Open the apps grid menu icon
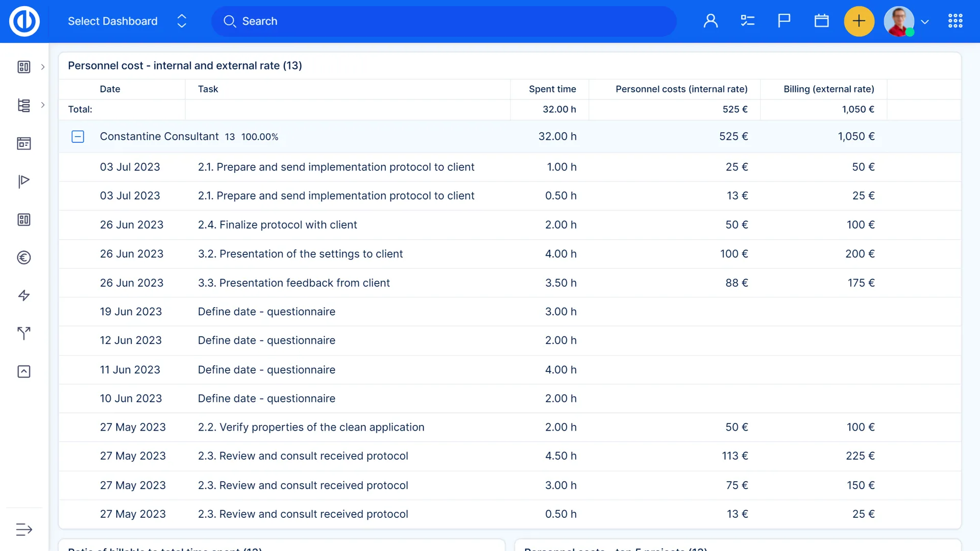 tap(955, 21)
